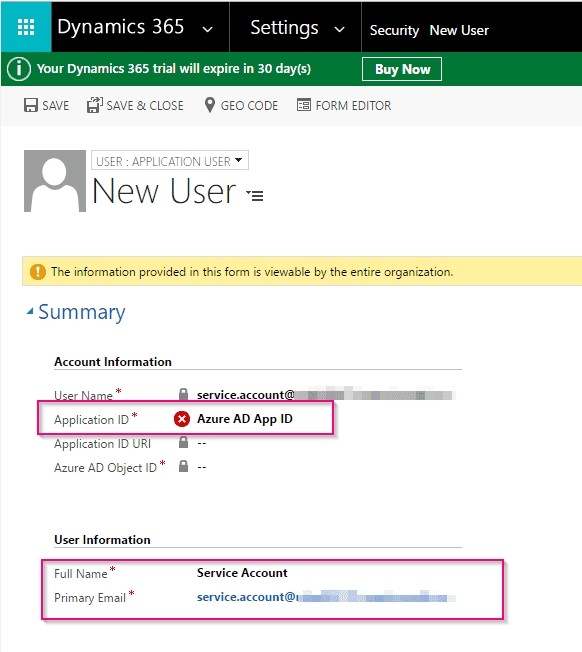
Task: Click the SAVE command label
Action: point(55,106)
